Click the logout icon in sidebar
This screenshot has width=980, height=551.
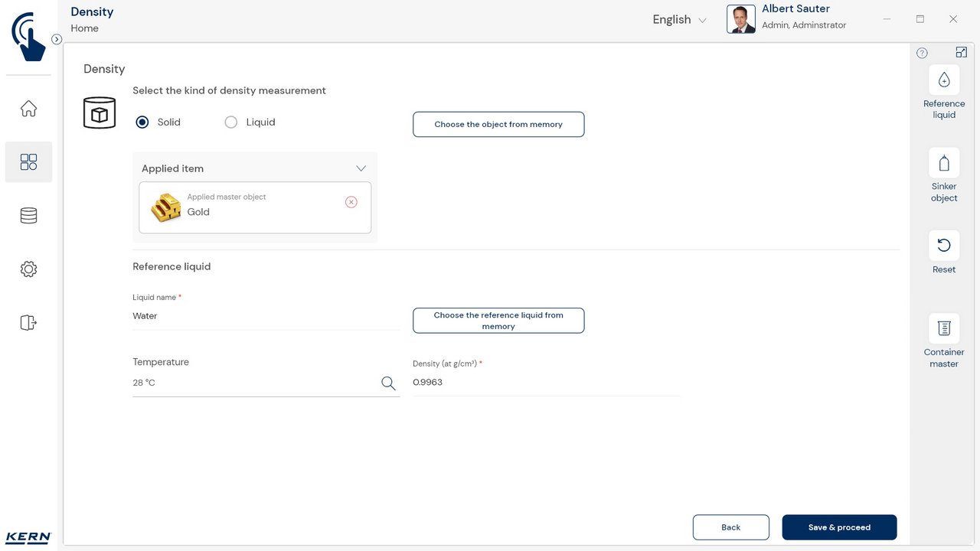(28, 323)
